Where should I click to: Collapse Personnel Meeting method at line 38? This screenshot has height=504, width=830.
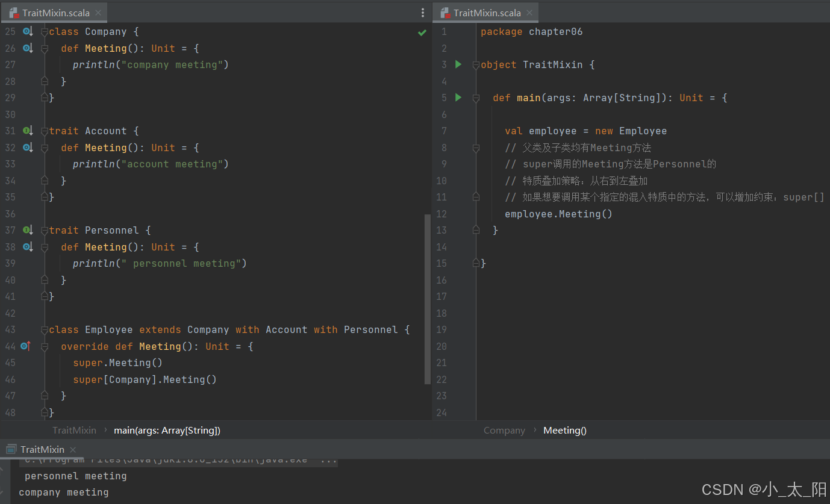[45, 247]
